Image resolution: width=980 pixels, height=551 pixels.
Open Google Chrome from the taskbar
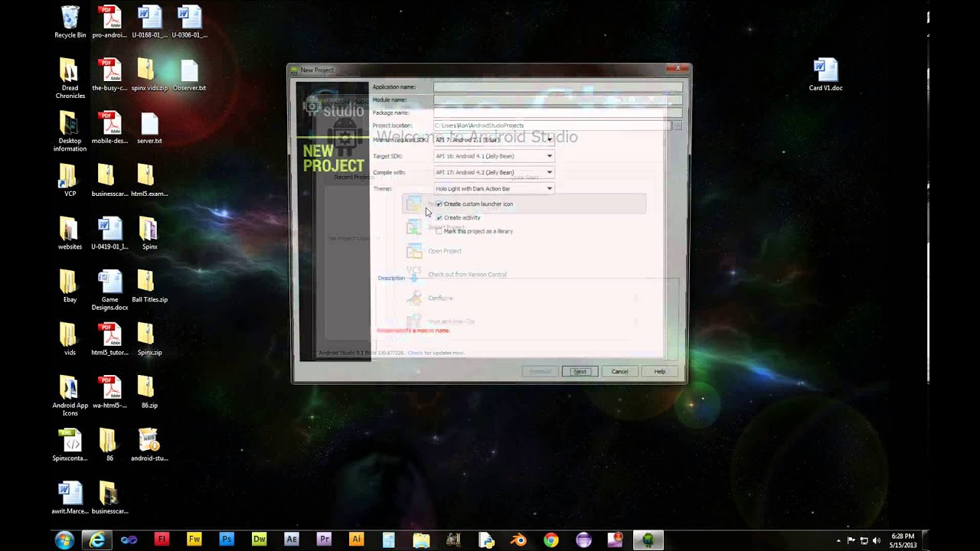pyautogui.click(x=551, y=540)
